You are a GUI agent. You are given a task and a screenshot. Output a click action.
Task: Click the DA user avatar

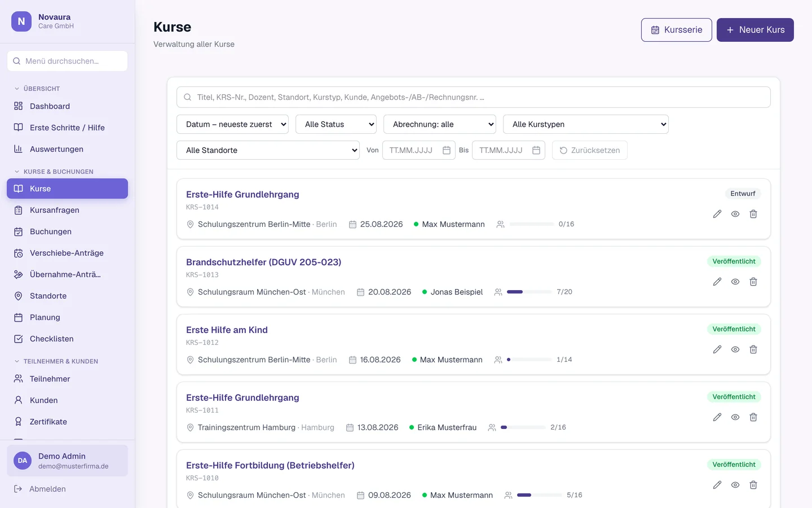(23, 461)
